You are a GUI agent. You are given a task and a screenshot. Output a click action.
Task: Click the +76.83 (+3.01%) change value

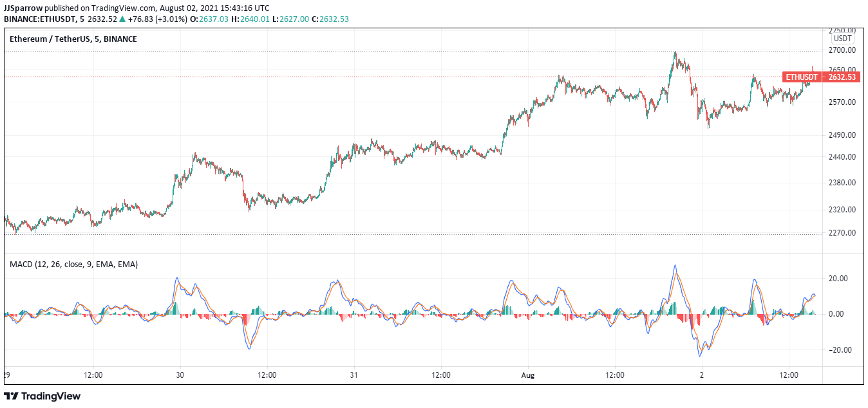click(159, 19)
